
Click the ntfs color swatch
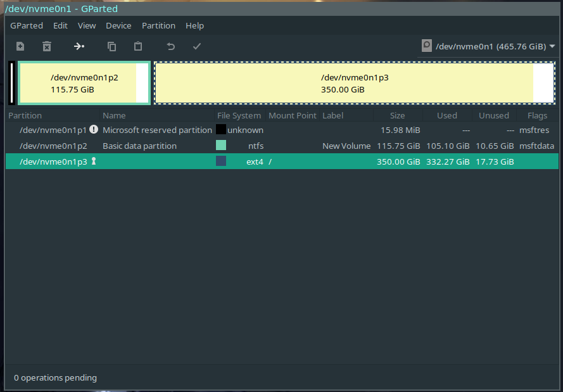[x=221, y=146]
